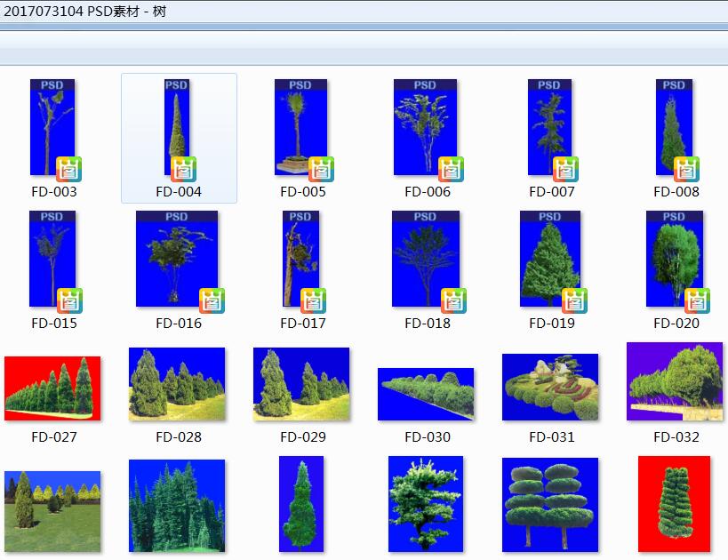Screen dimensions: 728x560
Task: Select the FD-003 tree thumbnail
Action: pos(52,127)
